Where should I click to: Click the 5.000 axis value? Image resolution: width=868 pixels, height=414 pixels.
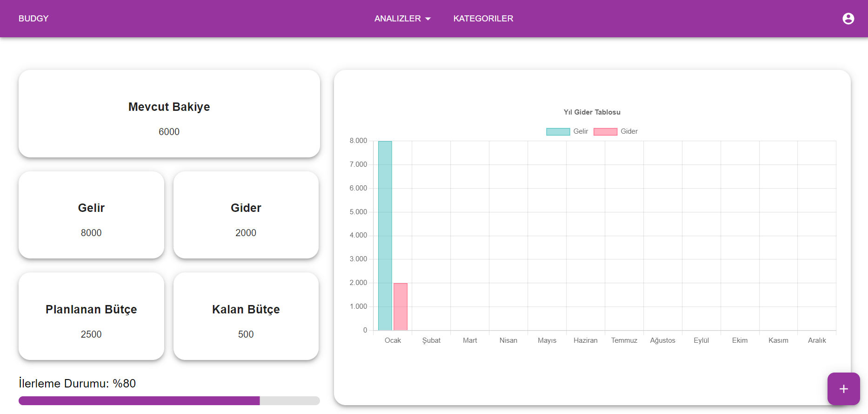pos(358,212)
